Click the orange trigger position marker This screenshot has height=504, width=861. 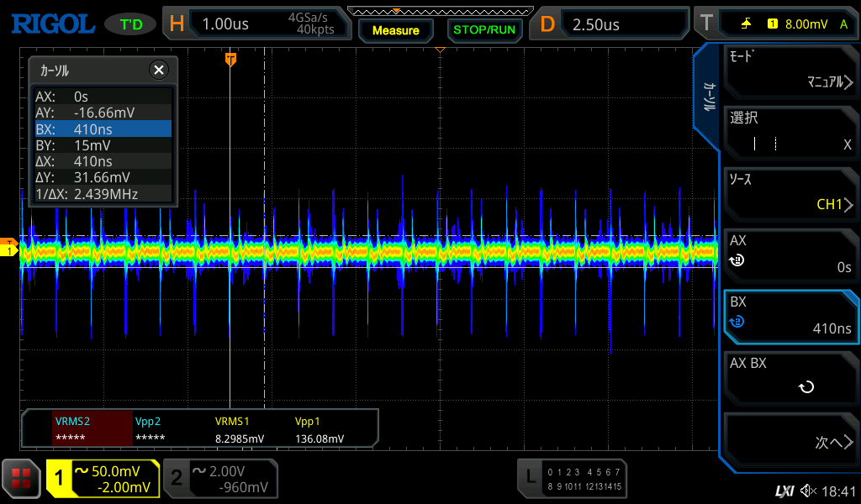[230, 59]
